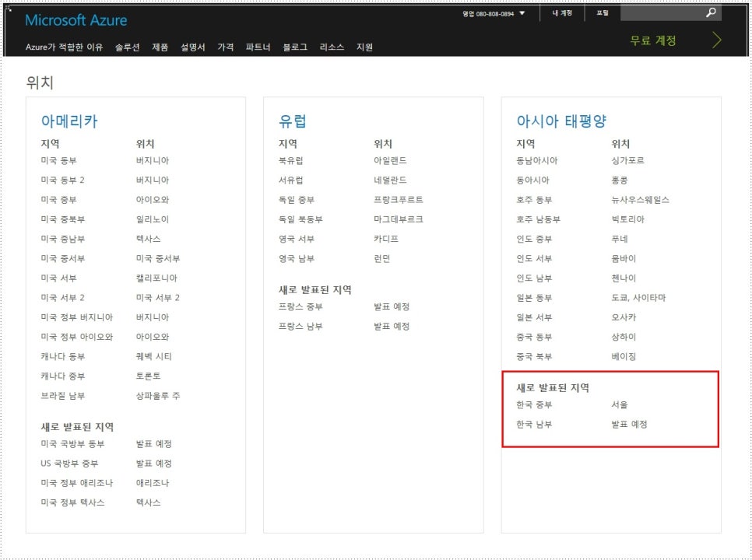Click the green arrow next to 무료 계정
Screen dimensions: 752x560
pyautogui.click(x=716, y=40)
